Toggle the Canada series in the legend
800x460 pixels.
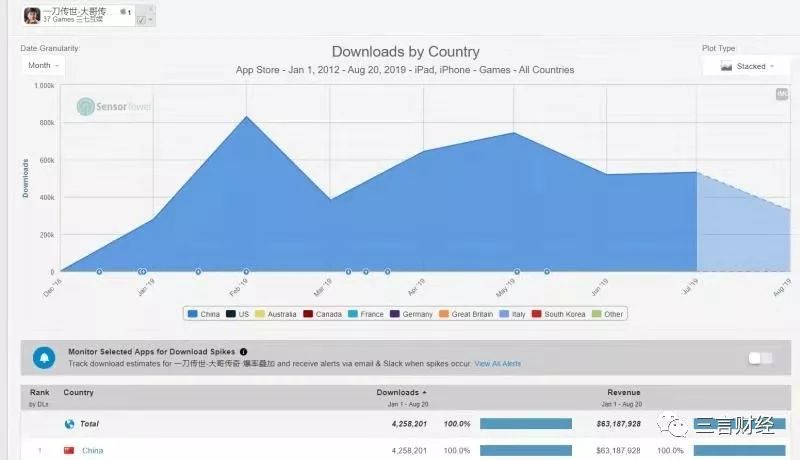click(322, 314)
